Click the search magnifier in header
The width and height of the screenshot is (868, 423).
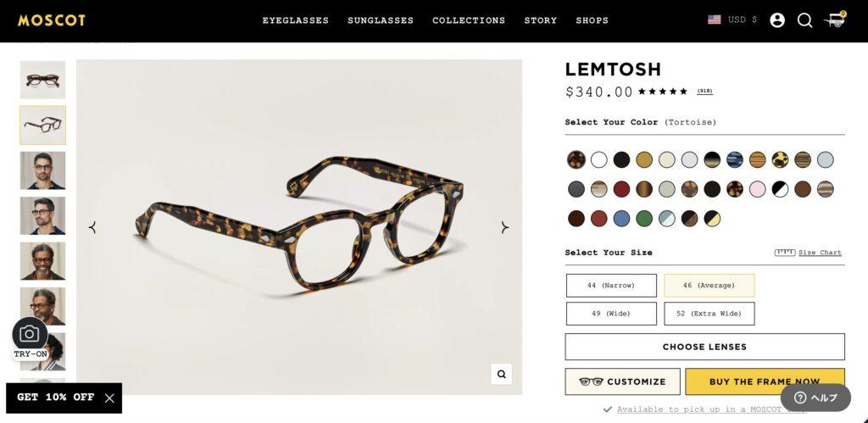point(804,20)
